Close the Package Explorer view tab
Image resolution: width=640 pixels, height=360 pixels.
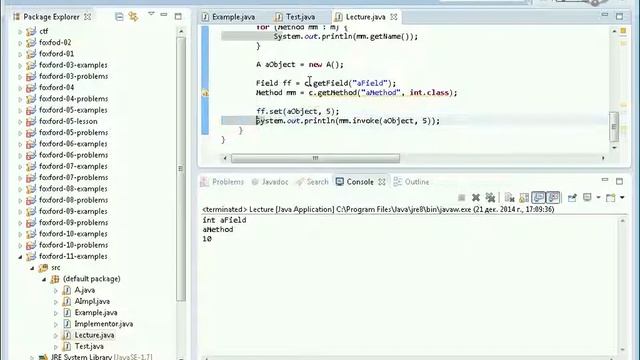pos(87,17)
